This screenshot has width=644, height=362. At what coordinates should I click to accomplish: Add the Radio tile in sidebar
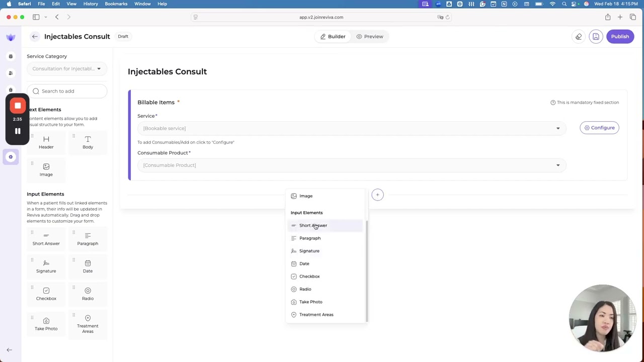point(88,294)
